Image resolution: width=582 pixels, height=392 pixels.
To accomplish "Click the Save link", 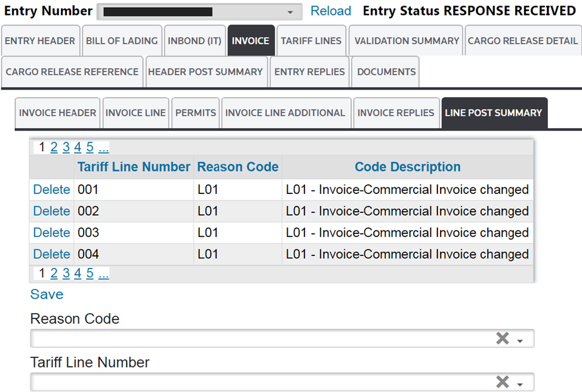I will click(x=47, y=294).
